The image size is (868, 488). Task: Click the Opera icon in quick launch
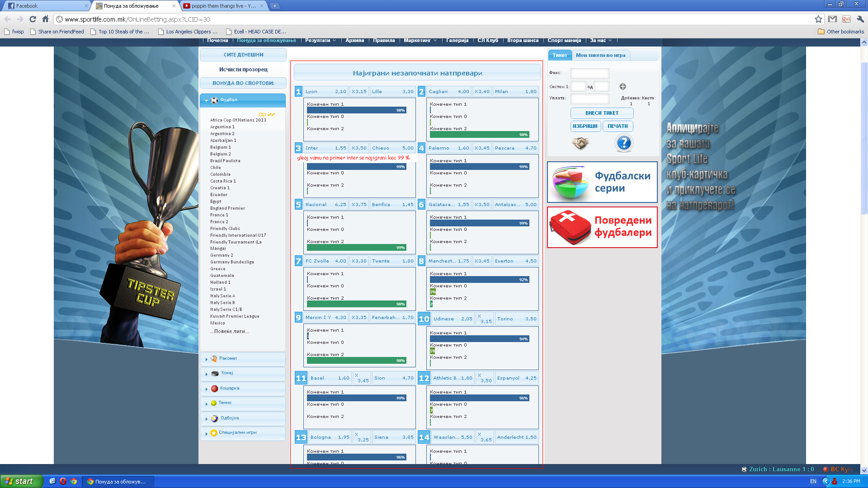[x=63, y=481]
